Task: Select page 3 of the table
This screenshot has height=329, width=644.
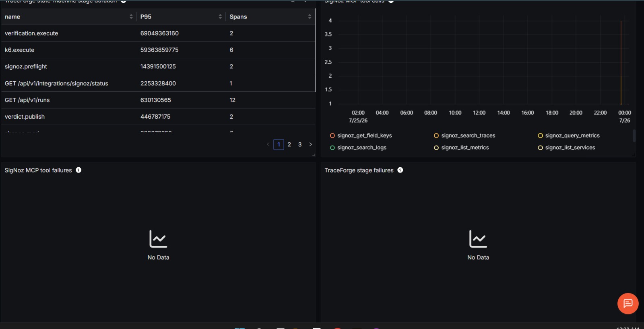Action: pyautogui.click(x=300, y=144)
